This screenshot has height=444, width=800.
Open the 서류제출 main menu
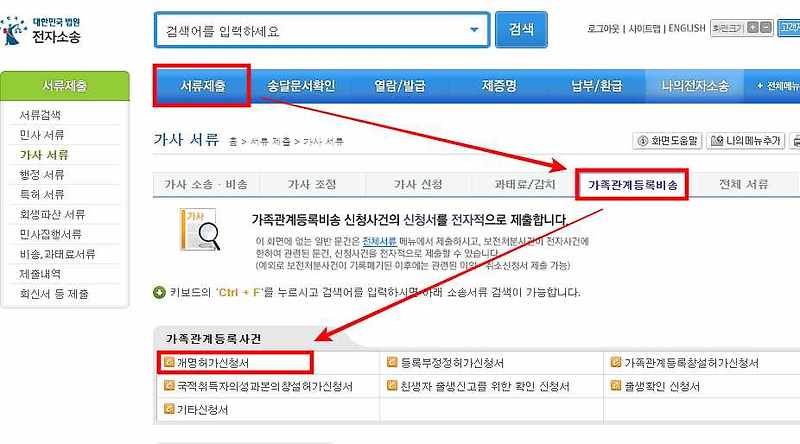[x=203, y=86]
